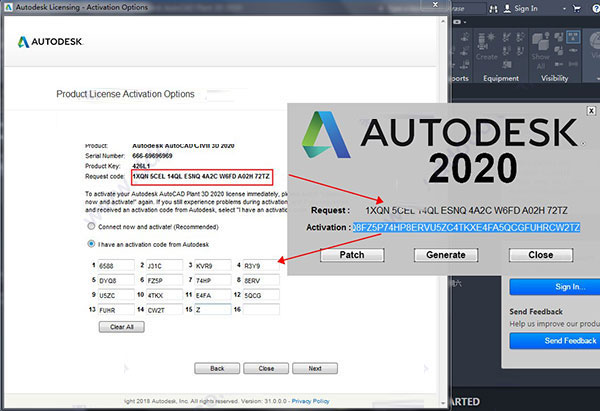Click activation code field 3 containing KVR9
This screenshot has height=411, width=600.
click(213, 265)
